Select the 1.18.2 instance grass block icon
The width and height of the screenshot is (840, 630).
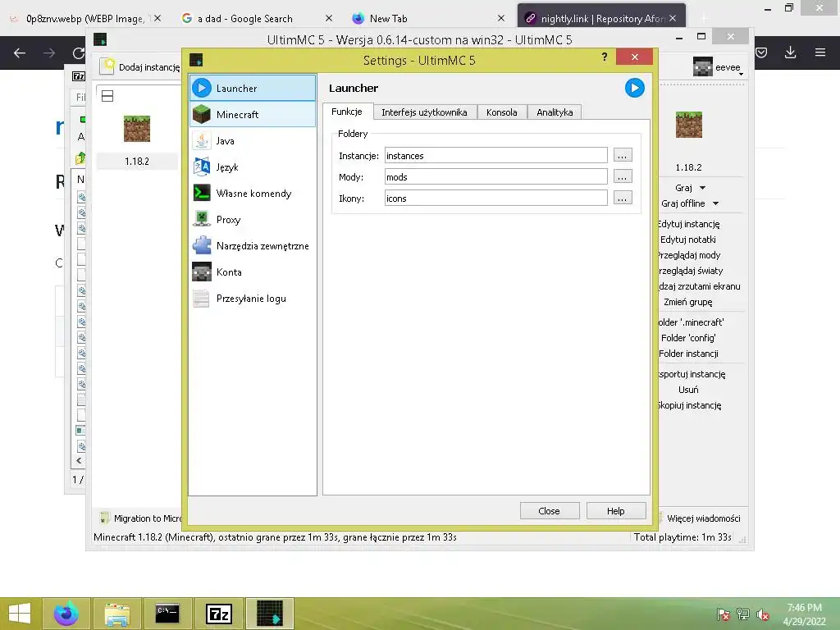click(x=137, y=129)
